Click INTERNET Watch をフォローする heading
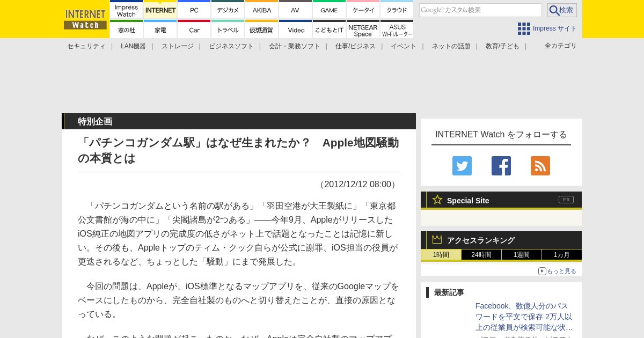Screen dimensions: 644x338 click(x=501, y=135)
